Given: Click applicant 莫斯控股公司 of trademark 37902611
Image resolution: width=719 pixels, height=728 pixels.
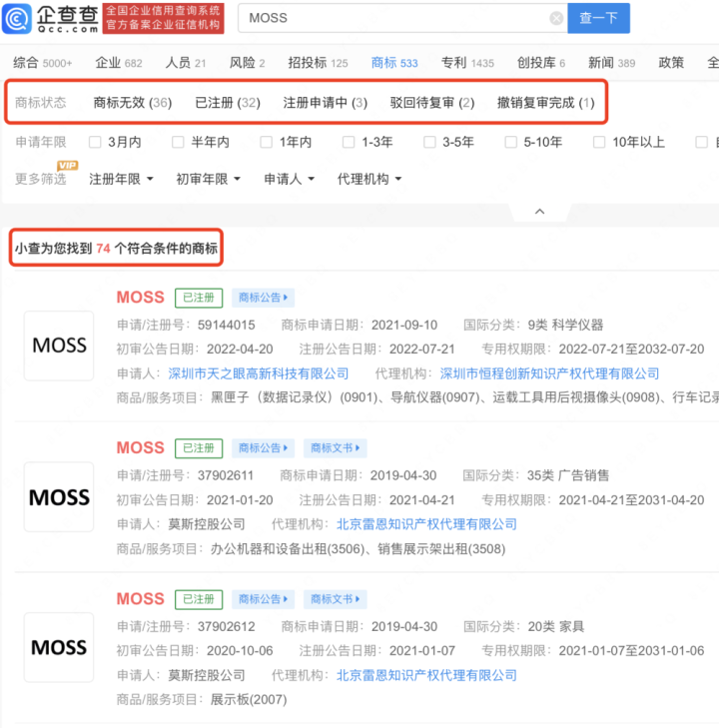Looking at the screenshot, I should tap(206, 524).
